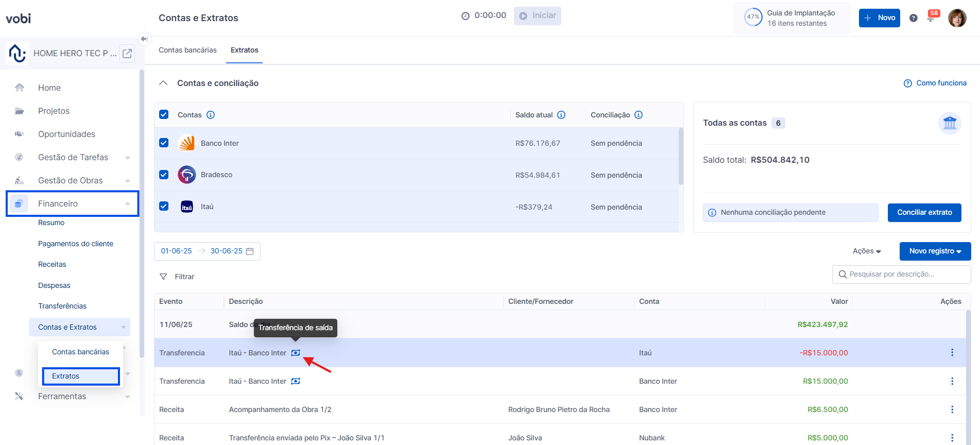Screen dimensions: 980x445
Task: Click the Oportunidades handshake icon
Action: [x=20, y=134]
